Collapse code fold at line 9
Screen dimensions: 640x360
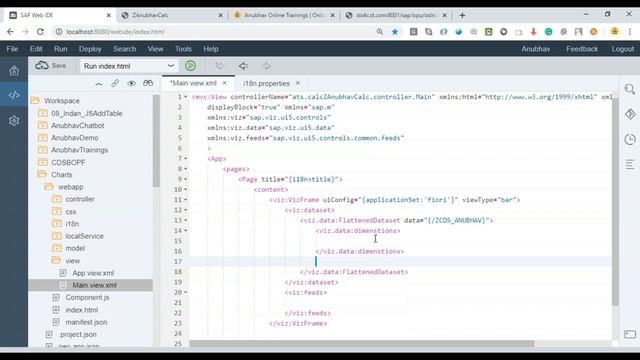186,179
